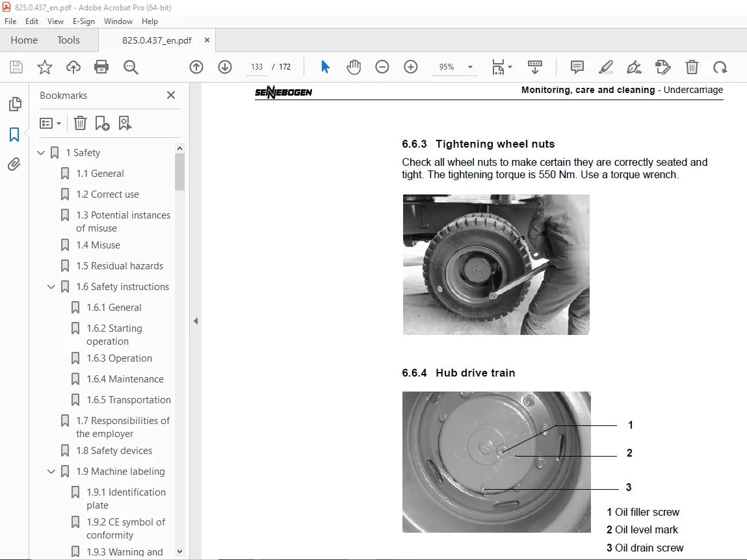Rotate pages with the rotate icon
This screenshot has width=747, height=560.
click(720, 67)
